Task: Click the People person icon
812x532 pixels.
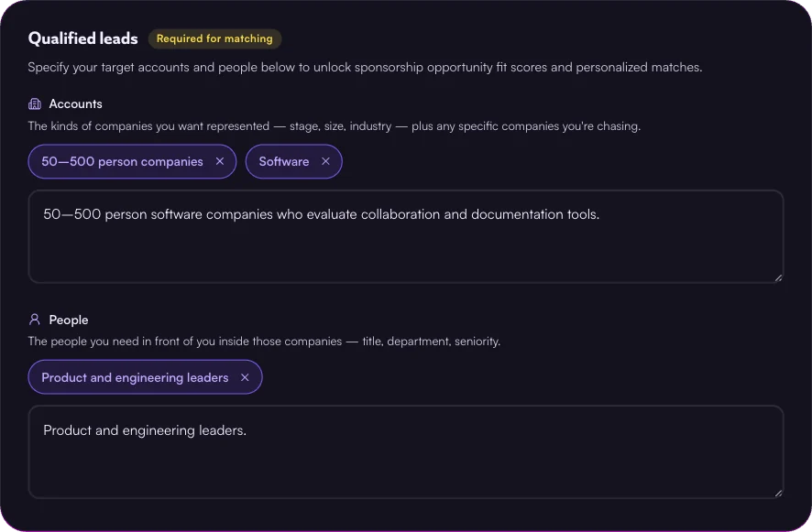Action: [35, 320]
